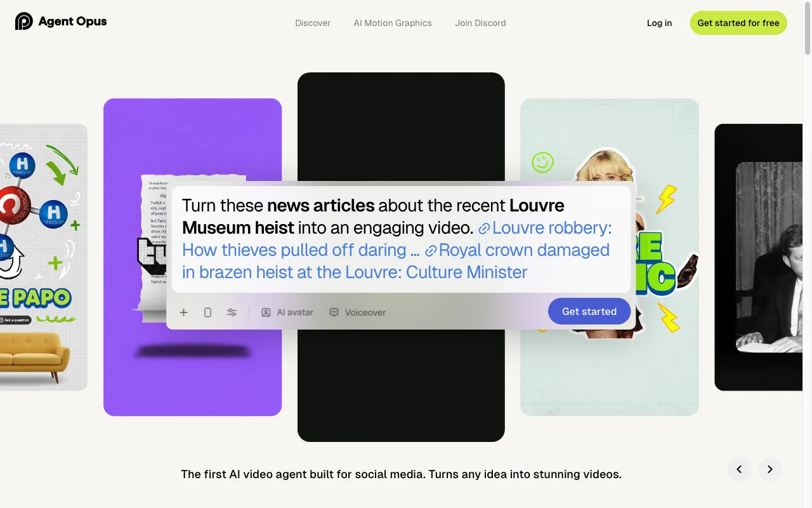Toggle the AI avatar option
The width and height of the screenshot is (812, 508).
click(287, 312)
